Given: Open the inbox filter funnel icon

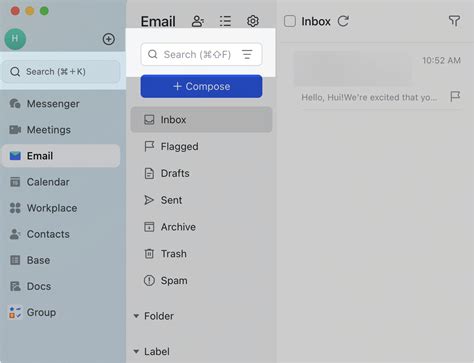Looking at the screenshot, I should click(x=454, y=21).
